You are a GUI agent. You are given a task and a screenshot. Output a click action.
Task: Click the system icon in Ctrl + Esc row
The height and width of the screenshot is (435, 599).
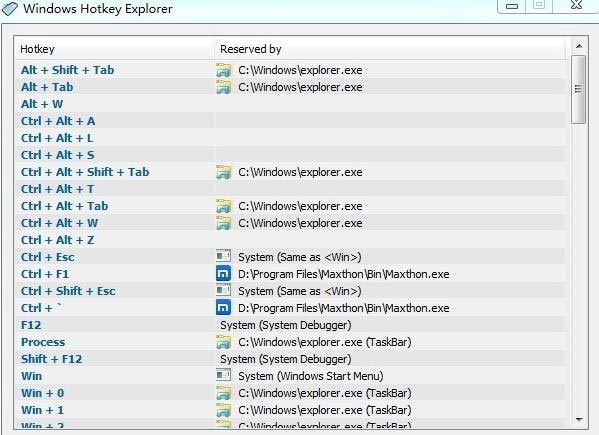(x=223, y=256)
